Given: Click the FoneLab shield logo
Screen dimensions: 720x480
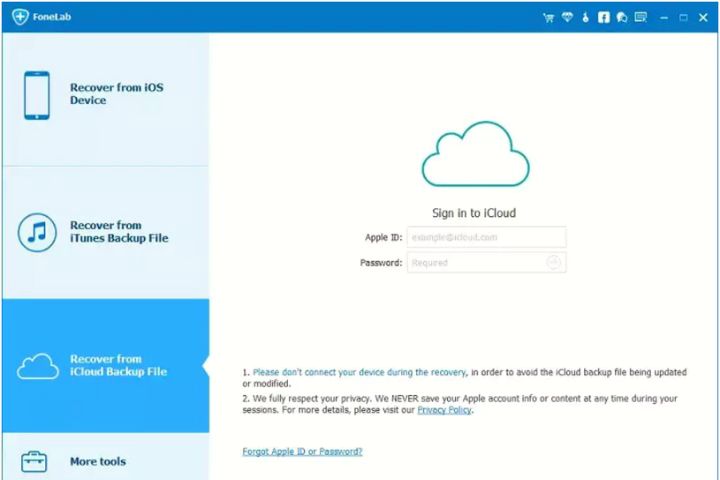Looking at the screenshot, I should pos(20,17).
